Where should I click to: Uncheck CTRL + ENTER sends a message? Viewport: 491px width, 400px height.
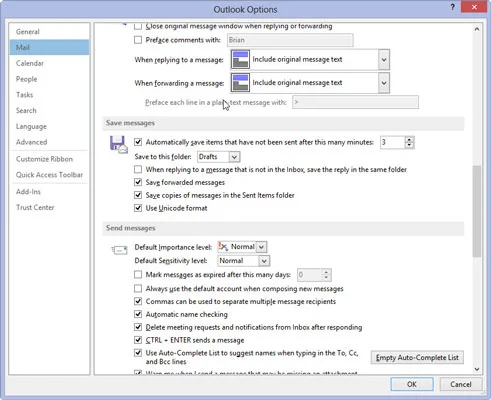[138, 340]
